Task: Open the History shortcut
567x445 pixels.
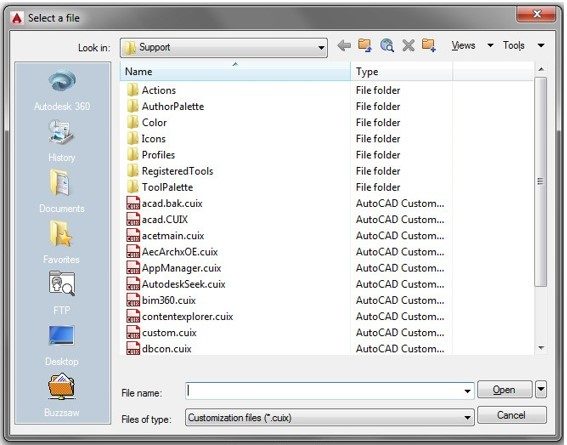Action: click(61, 141)
